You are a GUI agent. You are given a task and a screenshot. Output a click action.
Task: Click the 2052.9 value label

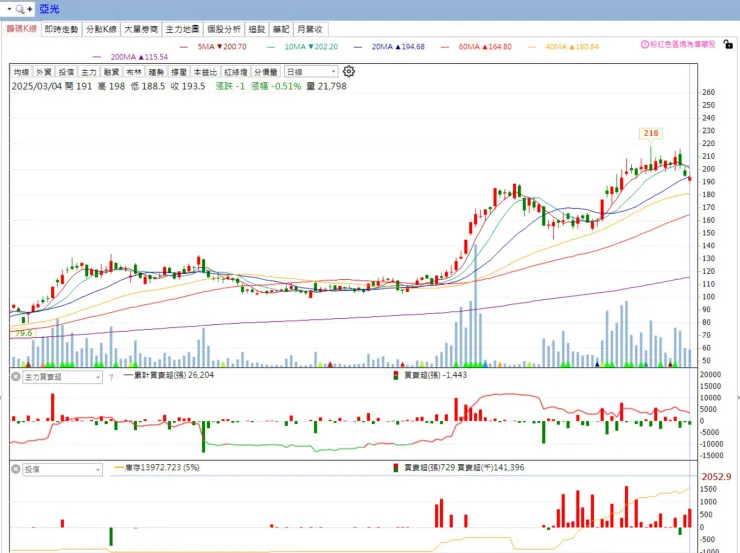pyautogui.click(x=716, y=477)
